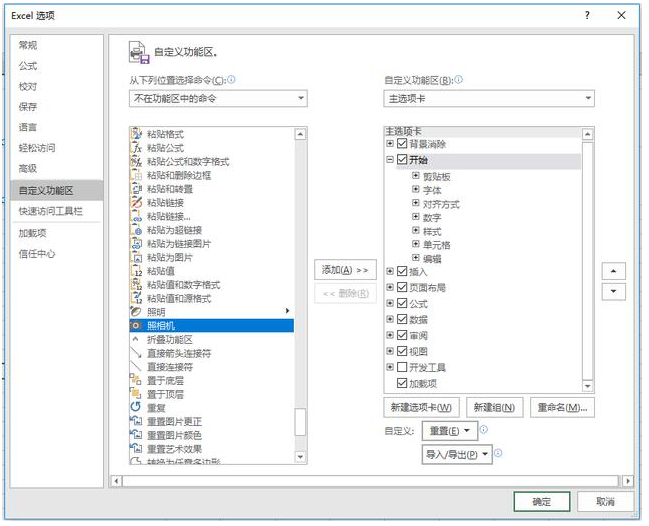
Task: Click the 粘贴公式和数字格式 icon
Action: 136,161
